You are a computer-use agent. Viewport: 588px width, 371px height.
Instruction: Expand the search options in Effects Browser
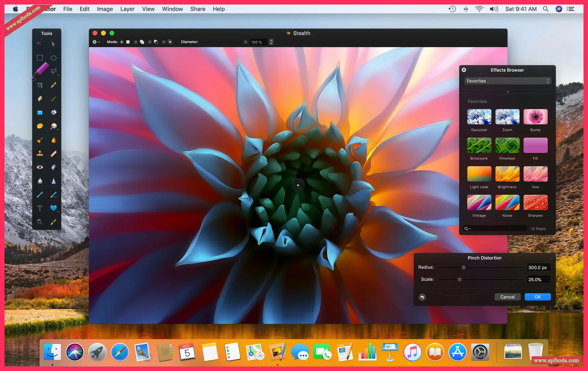(x=468, y=229)
